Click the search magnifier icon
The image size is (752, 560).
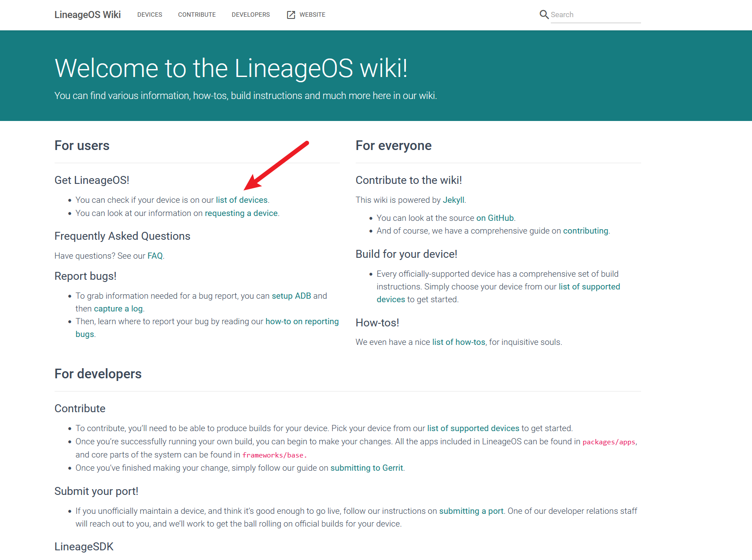544,15
